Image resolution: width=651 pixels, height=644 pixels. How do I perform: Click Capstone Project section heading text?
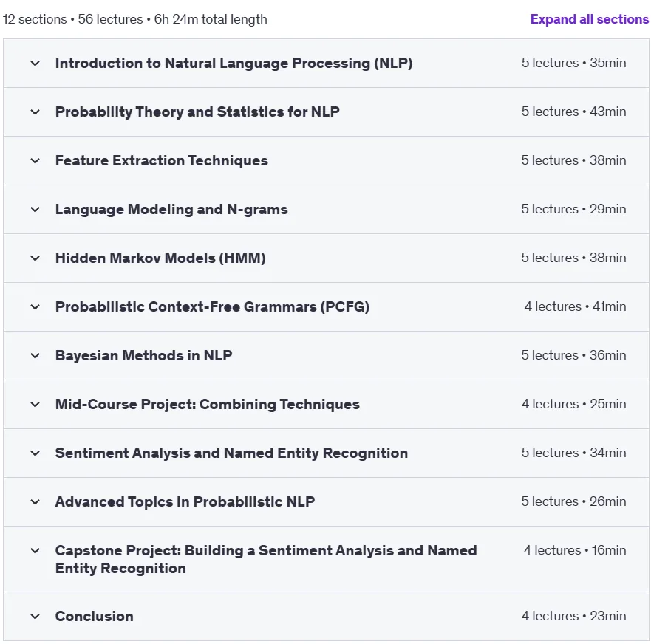coord(266,559)
